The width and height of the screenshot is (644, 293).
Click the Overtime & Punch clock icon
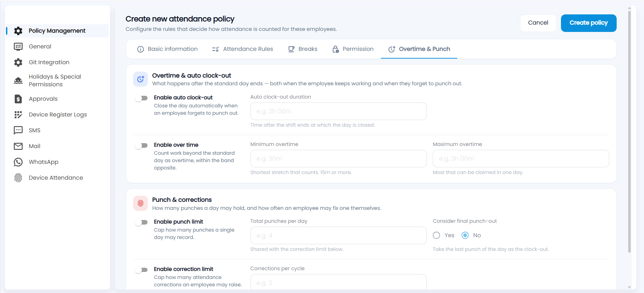click(392, 49)
